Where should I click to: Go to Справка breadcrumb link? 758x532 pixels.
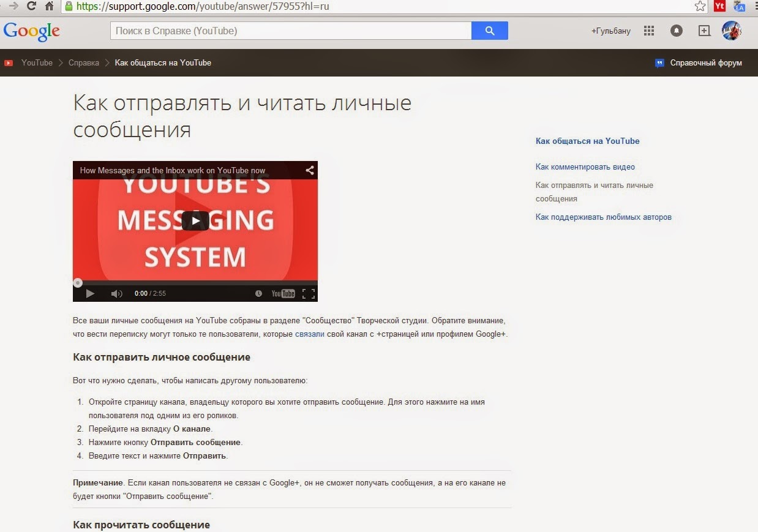(84, 63)
